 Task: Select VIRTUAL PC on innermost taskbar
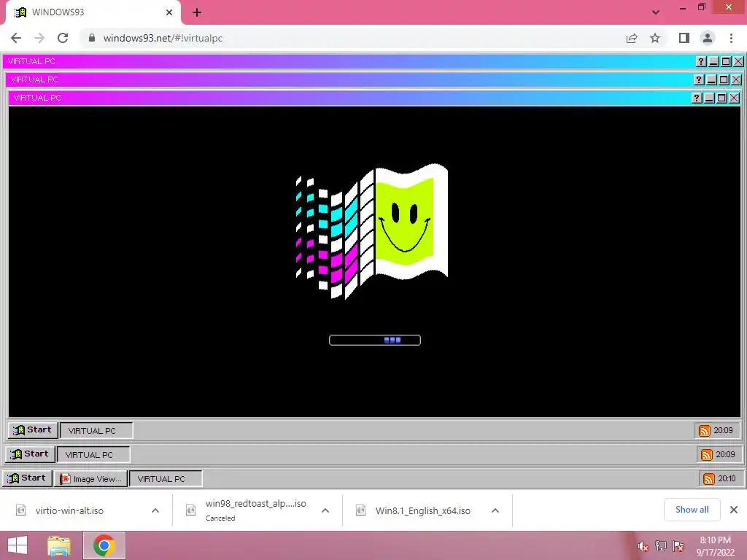coord(96,430)
